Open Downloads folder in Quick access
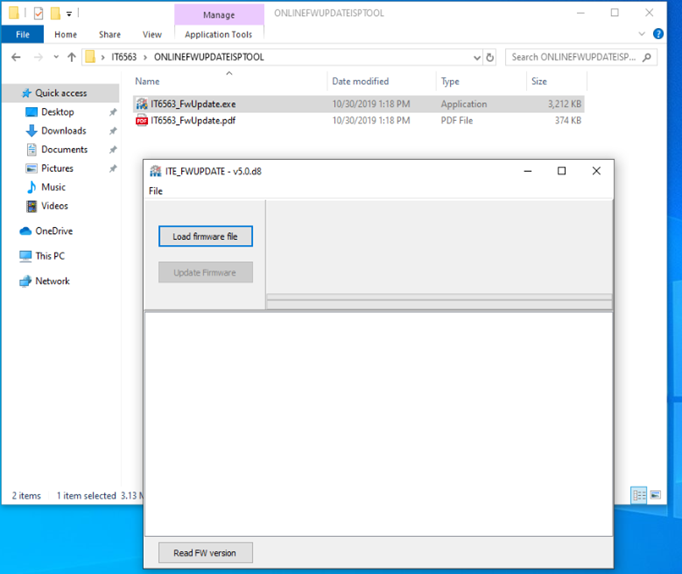682x574 pixels. 63,131
